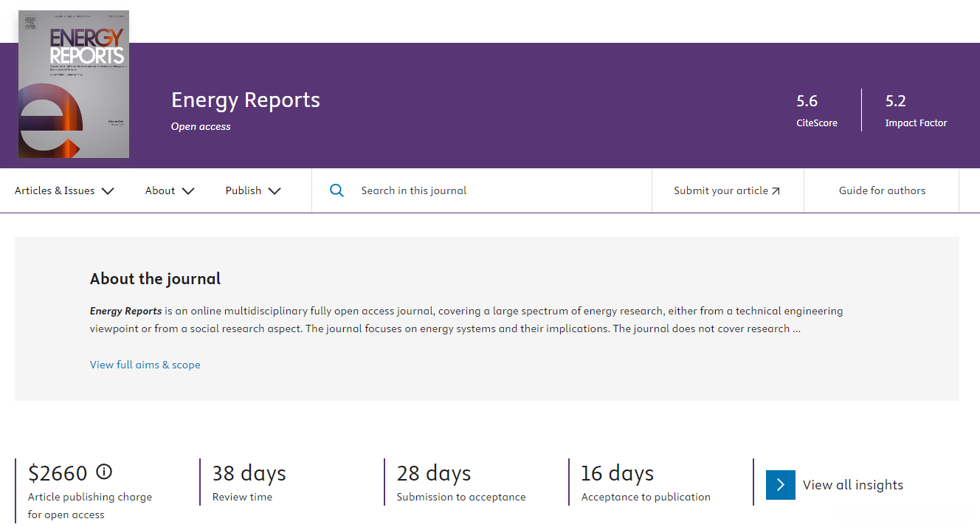The width and height of the screenshot is (980, 530).
Task: Open the Energy Reports cover image
Action: click(74, 84)
